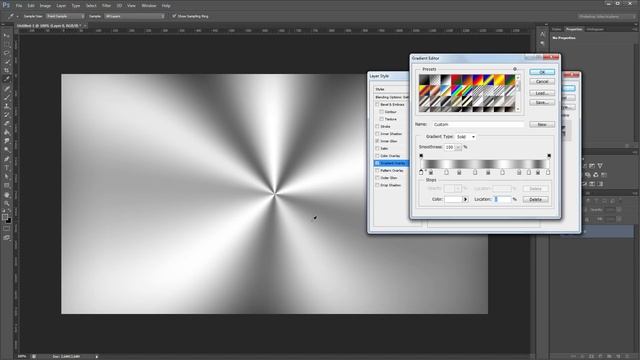The height and width of the screenshot is (360, 640).
Task: Select the Gradient tool in toolbox
Action: pyautogui.click(x=7, y=132)
